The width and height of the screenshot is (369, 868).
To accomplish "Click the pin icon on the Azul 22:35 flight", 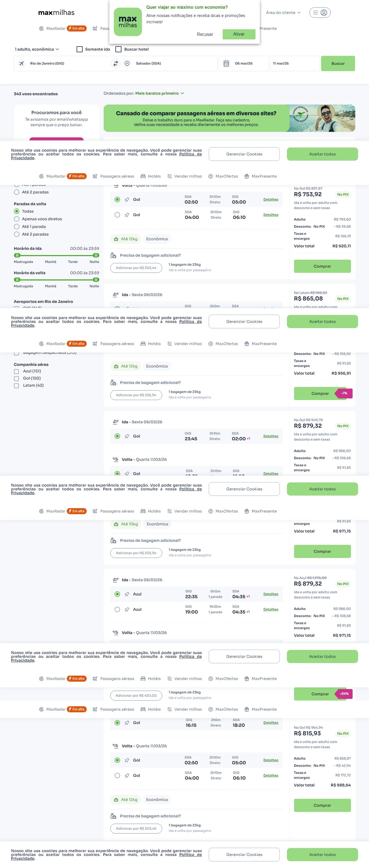I will pos(127,594).
